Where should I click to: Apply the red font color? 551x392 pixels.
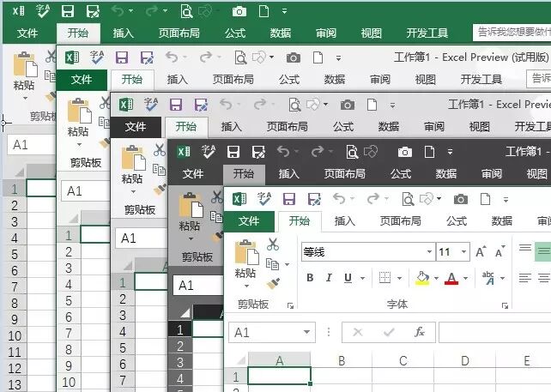click(x=451, y=278)
